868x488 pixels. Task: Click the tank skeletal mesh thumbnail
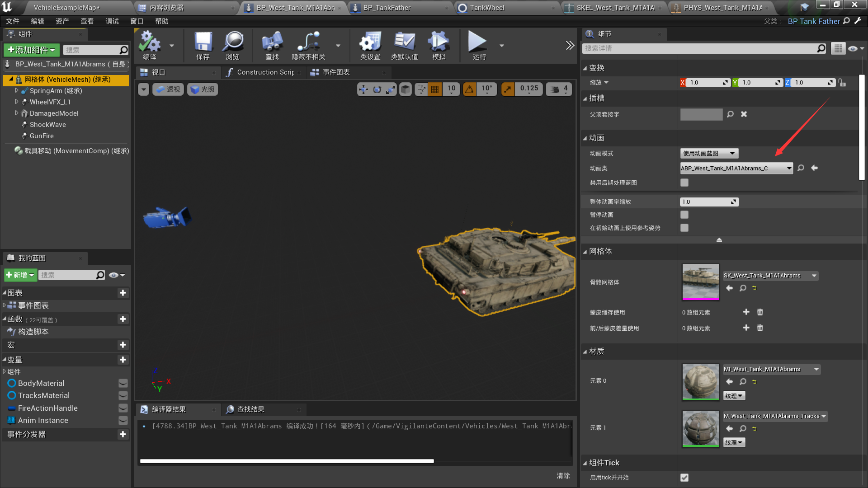tap(700, 282)
